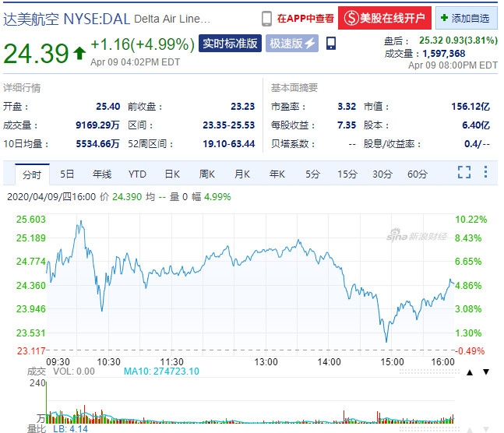Select the 5日 chart tab

[68, 174]
